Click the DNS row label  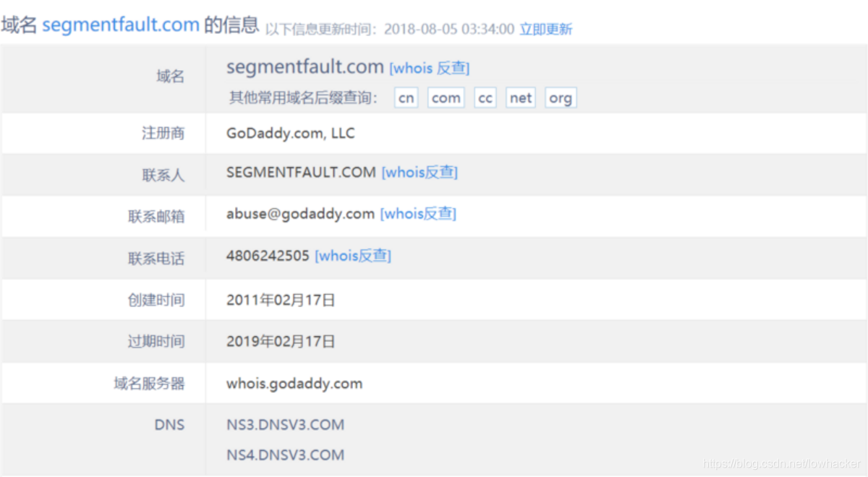click(x=169, y=425)
